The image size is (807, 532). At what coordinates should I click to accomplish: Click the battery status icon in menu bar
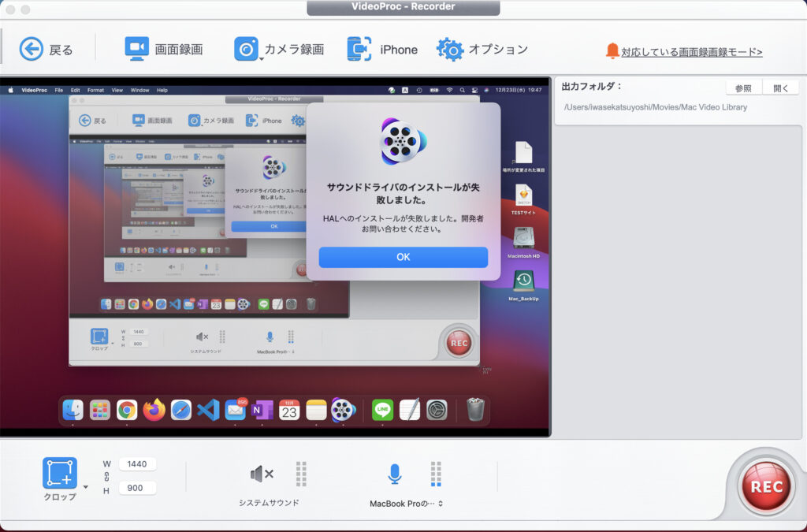pyautogui.click(x=434, y=90)
